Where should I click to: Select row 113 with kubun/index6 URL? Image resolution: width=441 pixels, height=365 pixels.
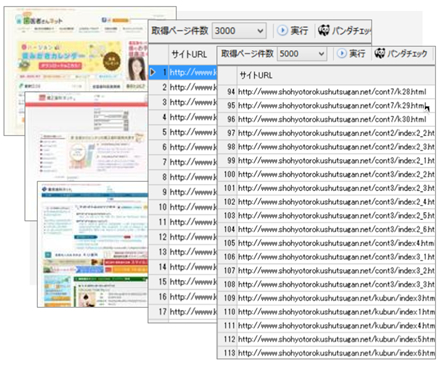pos(326,353)
